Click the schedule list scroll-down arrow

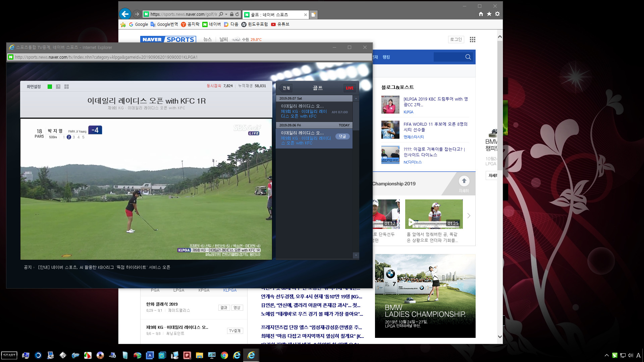click(356, 255)
